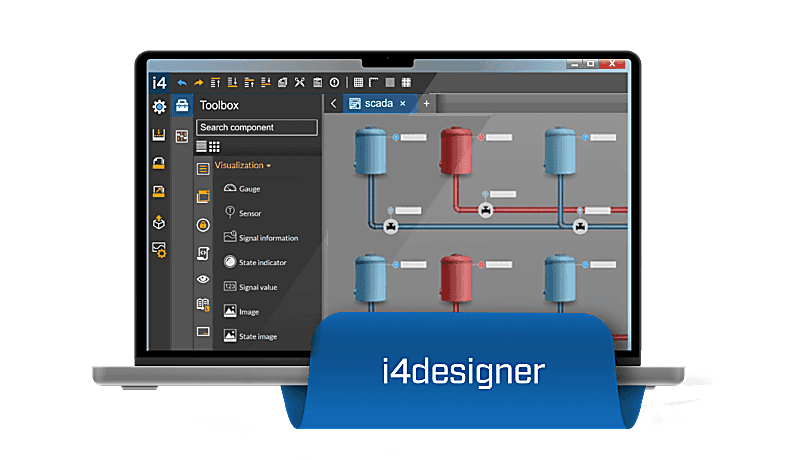Image resolution: width=800 pixels, height=460 pixels.
Task: Add a new tab with plus button
Action: click(426, 103)
